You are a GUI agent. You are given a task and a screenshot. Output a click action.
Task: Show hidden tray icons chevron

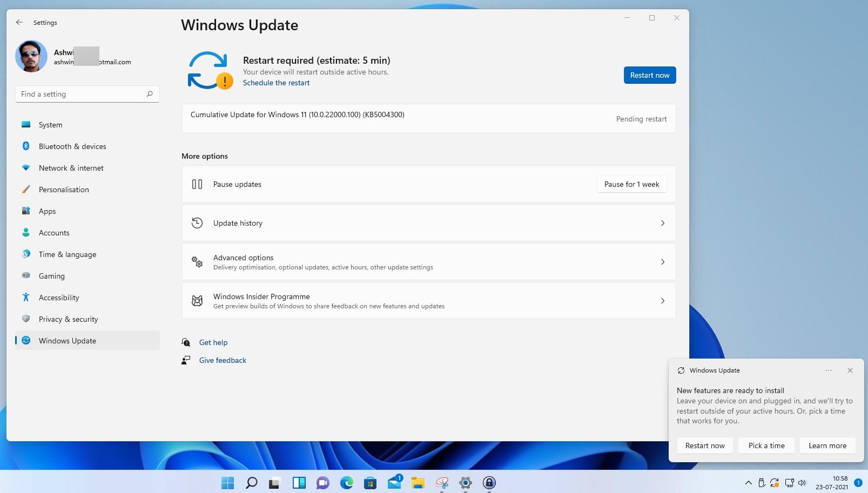pyautogui.click(x=748, y=483)
